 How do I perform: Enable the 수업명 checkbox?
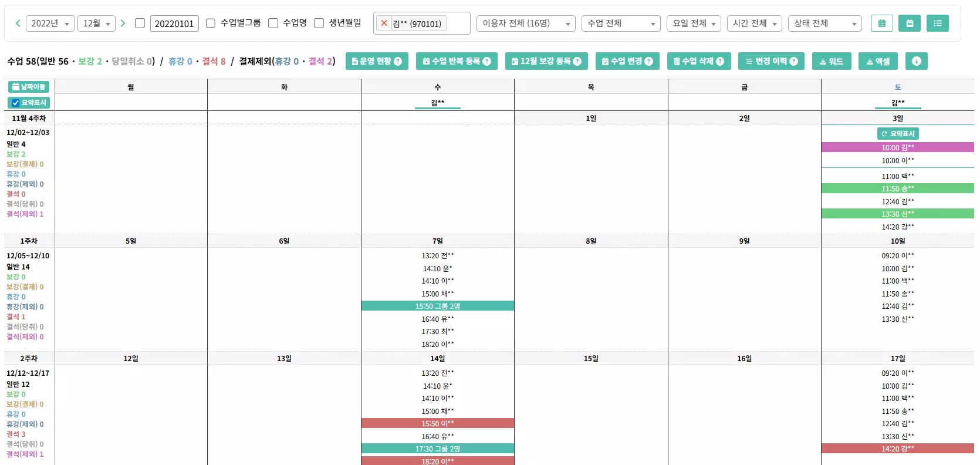pyautogui.click(x=273, y=23)
